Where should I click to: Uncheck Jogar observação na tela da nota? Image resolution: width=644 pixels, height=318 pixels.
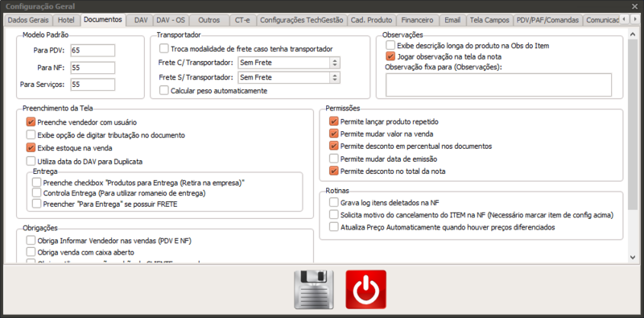(x=390, y=56)
